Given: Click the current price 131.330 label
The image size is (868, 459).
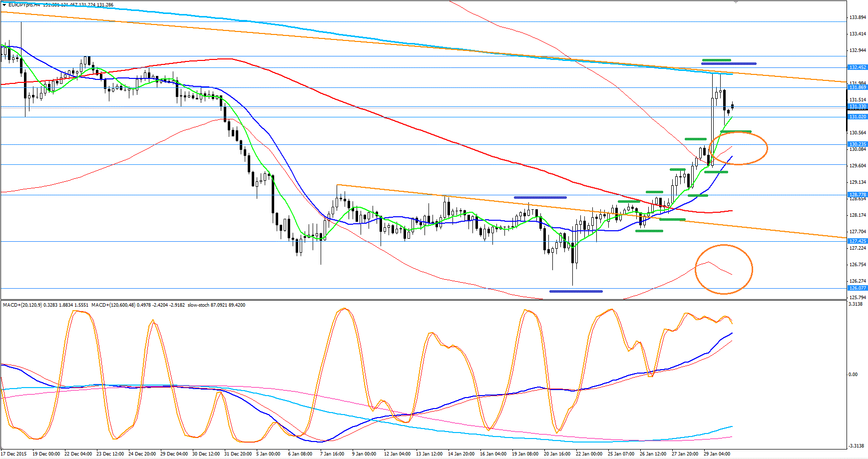Looking at the screenshot, I should [858, 106].
